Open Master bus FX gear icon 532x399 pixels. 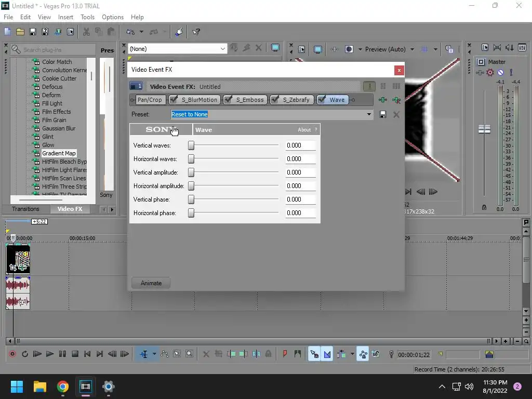[x=490, y=72]
